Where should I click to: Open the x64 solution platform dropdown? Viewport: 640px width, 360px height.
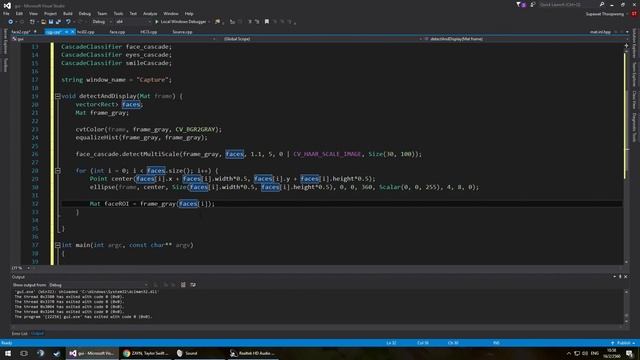point(133,22)
